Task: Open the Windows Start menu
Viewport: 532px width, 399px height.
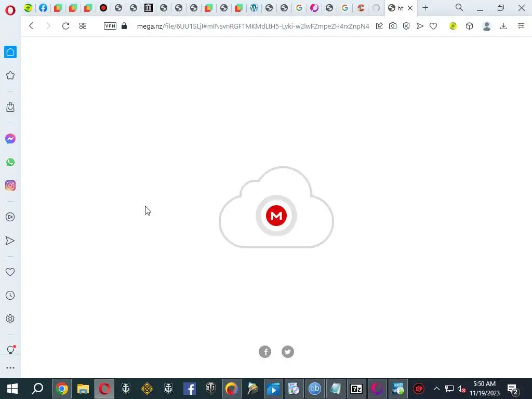Action: 12,389
